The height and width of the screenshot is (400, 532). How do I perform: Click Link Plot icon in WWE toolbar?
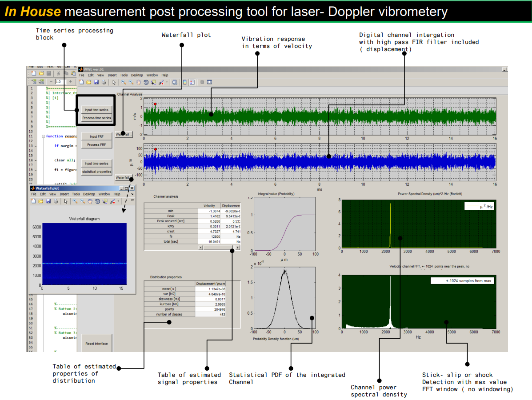coord(175,82)
